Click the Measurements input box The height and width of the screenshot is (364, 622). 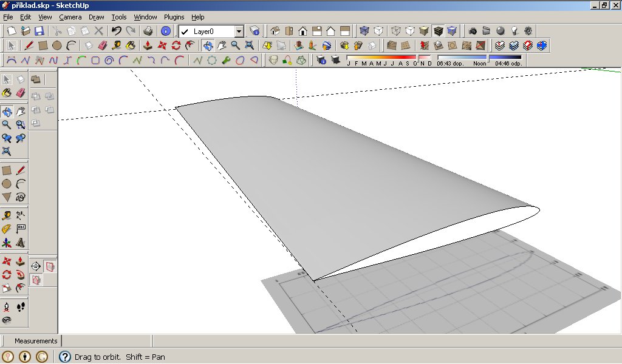point(106,341)
